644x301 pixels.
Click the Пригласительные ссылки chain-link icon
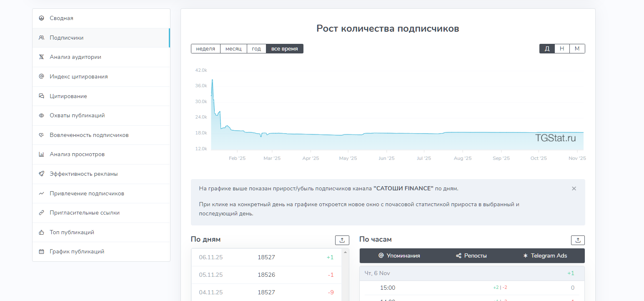click(x=41, y=212)
